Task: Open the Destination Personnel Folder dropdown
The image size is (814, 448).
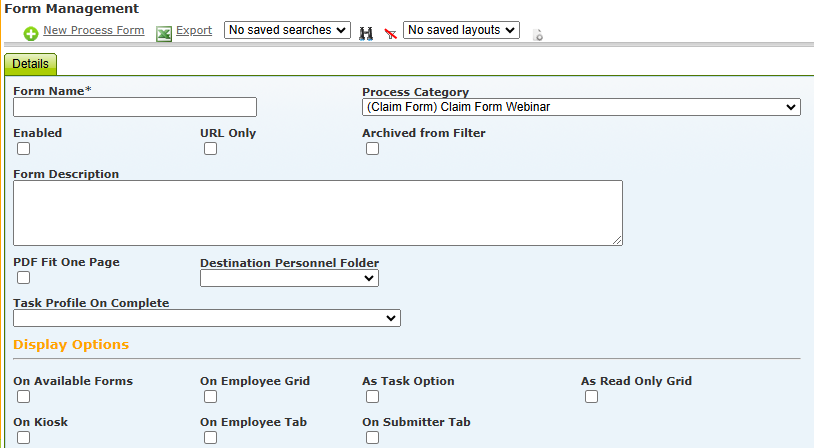Action: 289,278
